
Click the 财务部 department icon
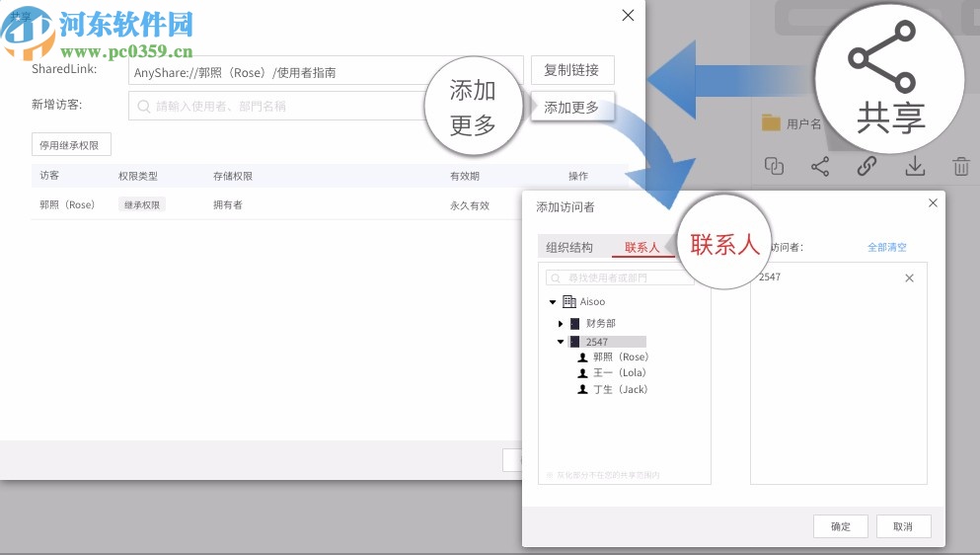575,324
